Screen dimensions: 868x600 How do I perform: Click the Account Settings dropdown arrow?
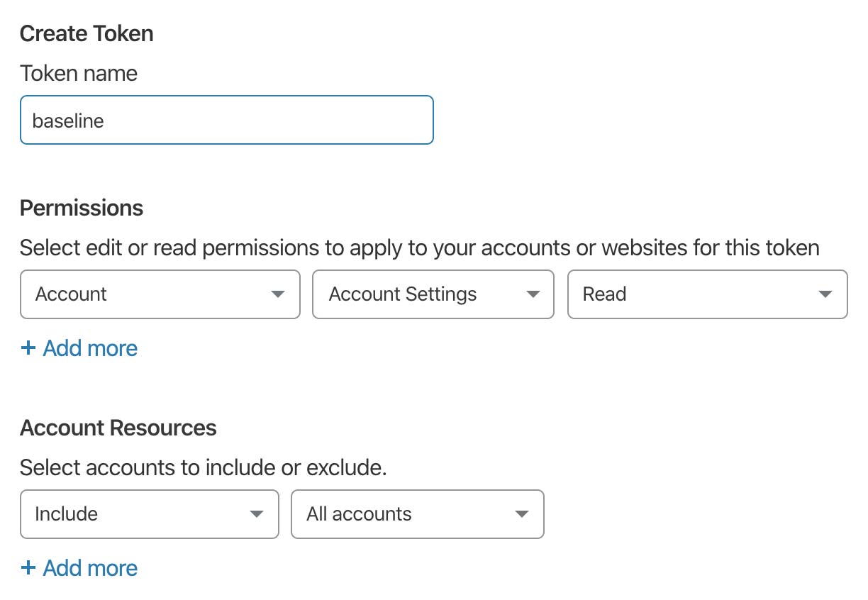533,294
